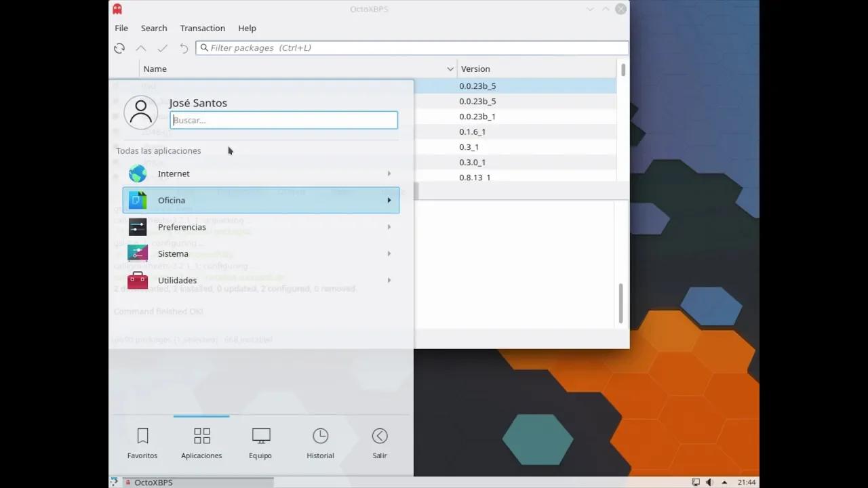Open the Name column sort dropdown
The image size is (868, 488).
click(x=450, y=68)
